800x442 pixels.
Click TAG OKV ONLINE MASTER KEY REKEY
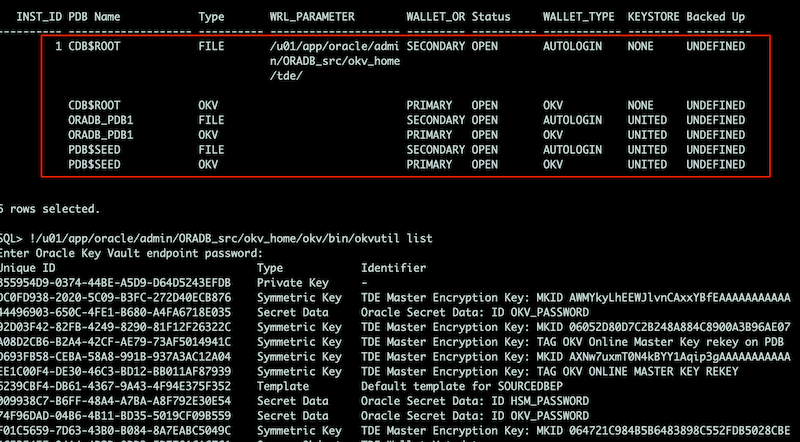pyautogui.click(x=549, y=372)
